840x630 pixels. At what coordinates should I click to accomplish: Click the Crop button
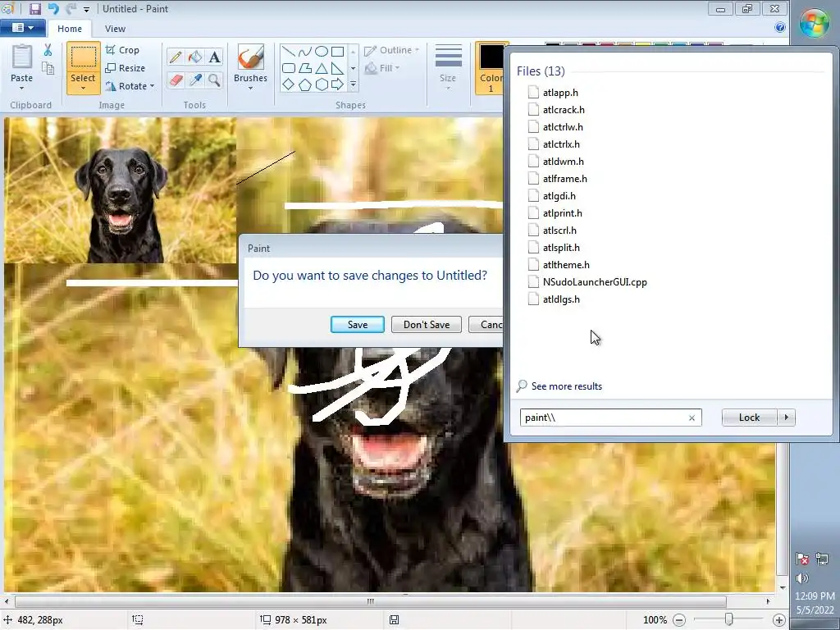[x=123, y=50]
